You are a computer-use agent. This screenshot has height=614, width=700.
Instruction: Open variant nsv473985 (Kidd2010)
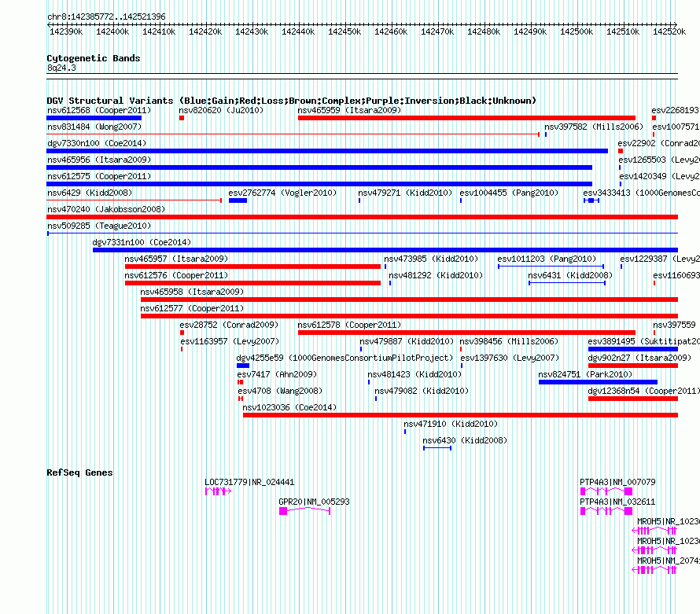[x=431, y=259]
